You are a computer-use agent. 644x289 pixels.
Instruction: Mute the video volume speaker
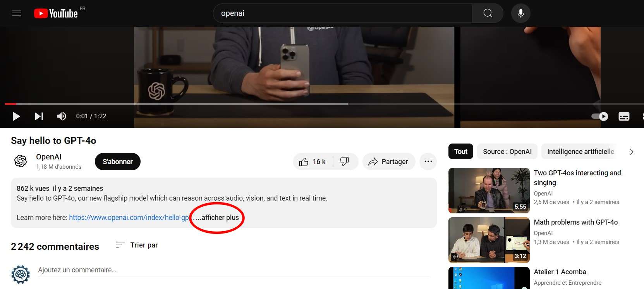62,116
